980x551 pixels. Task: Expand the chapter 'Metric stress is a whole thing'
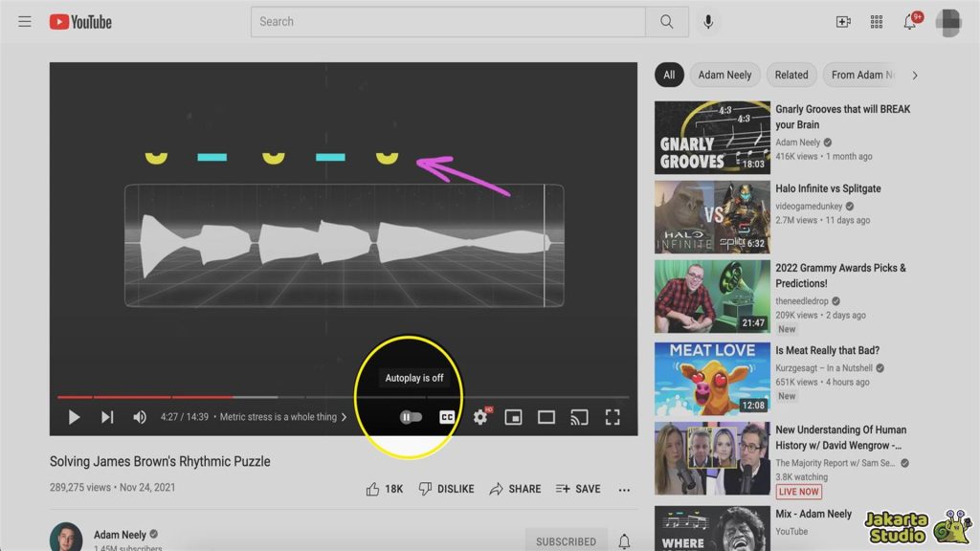(x=283, y=417)
